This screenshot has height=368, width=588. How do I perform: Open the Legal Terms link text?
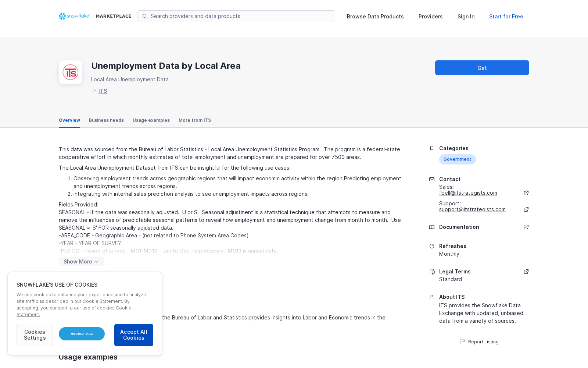(x=455, y=272)
